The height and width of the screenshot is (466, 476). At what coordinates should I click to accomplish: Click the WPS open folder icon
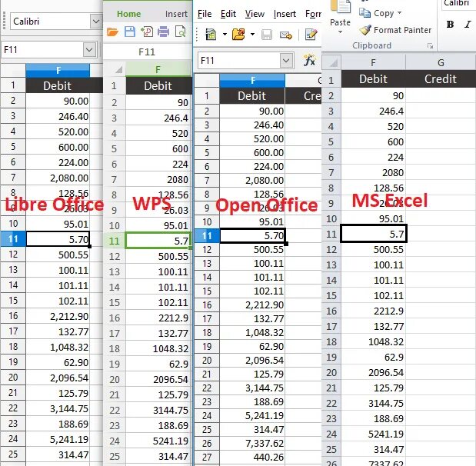[112, 32]
